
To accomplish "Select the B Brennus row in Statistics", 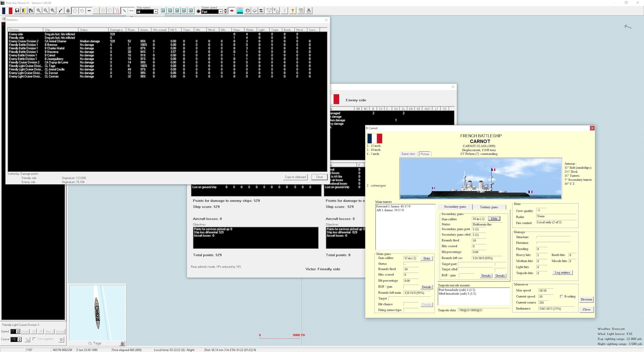I will point(167,45).
